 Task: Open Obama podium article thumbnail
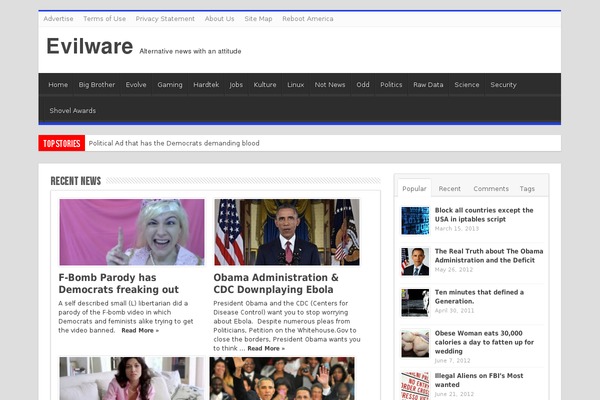287,232
